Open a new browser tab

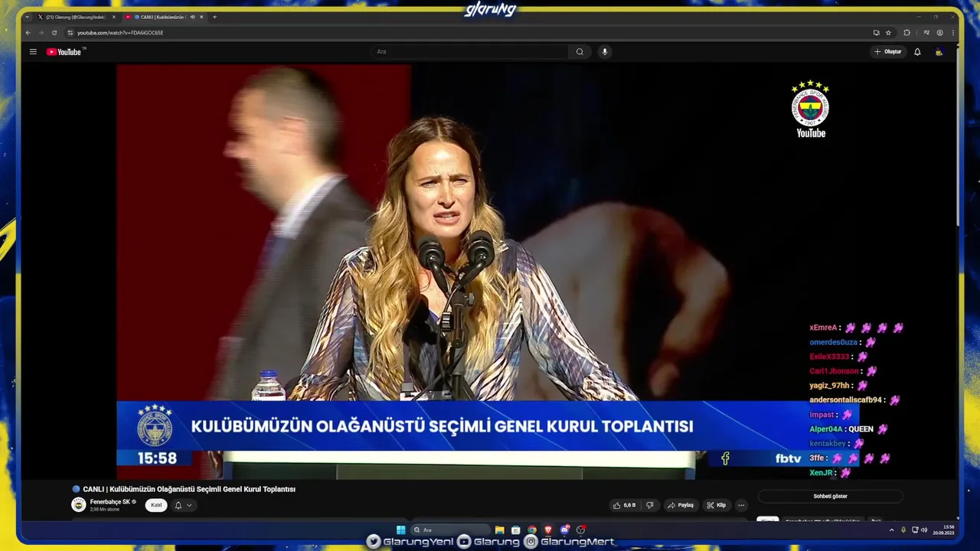click(214, 17)
